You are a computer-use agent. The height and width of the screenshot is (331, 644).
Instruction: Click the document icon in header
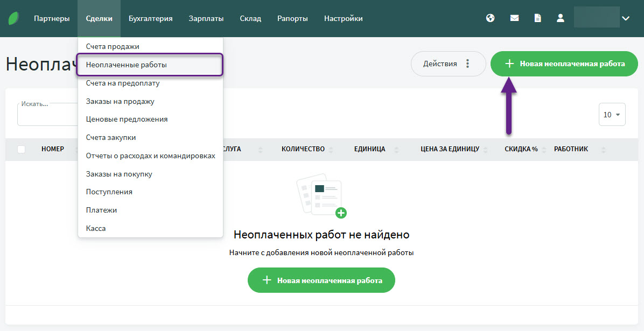point(537,18)
